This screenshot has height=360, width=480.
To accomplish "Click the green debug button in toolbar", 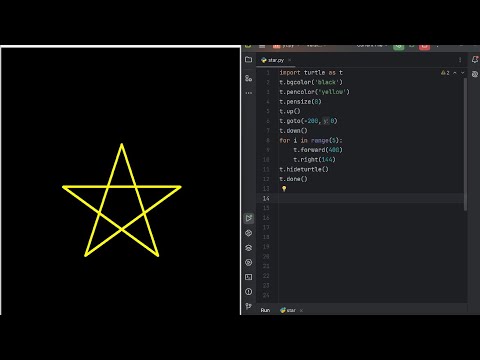I will tap(398, 47).
